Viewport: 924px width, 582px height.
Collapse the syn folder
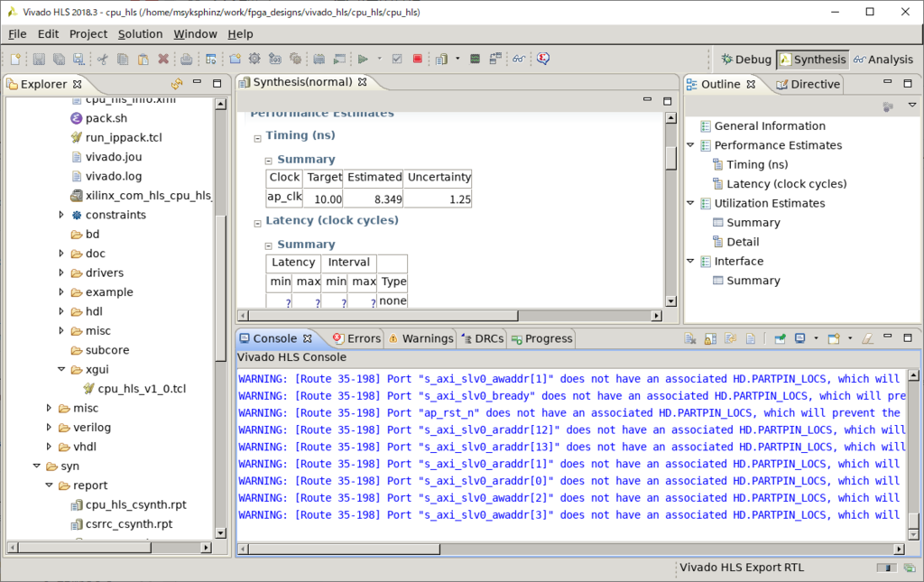coord(36,466)
